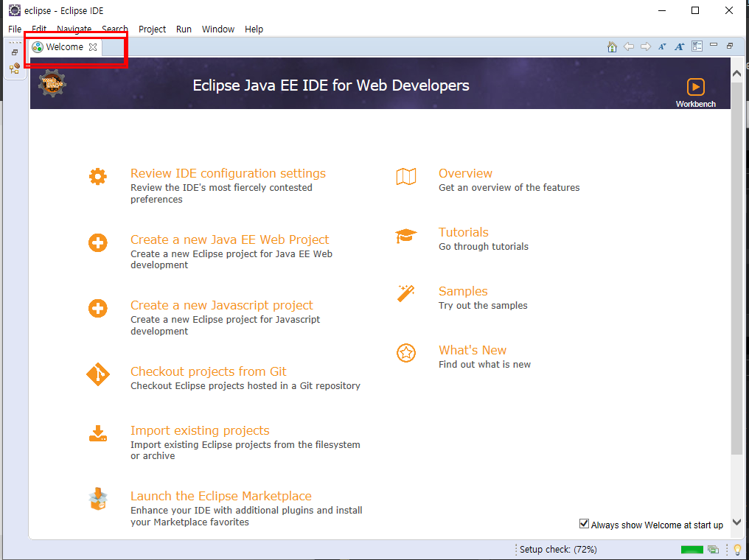Click the Eclipse logo in the title bar
749x560 pixels.
[x=15, y=10]
